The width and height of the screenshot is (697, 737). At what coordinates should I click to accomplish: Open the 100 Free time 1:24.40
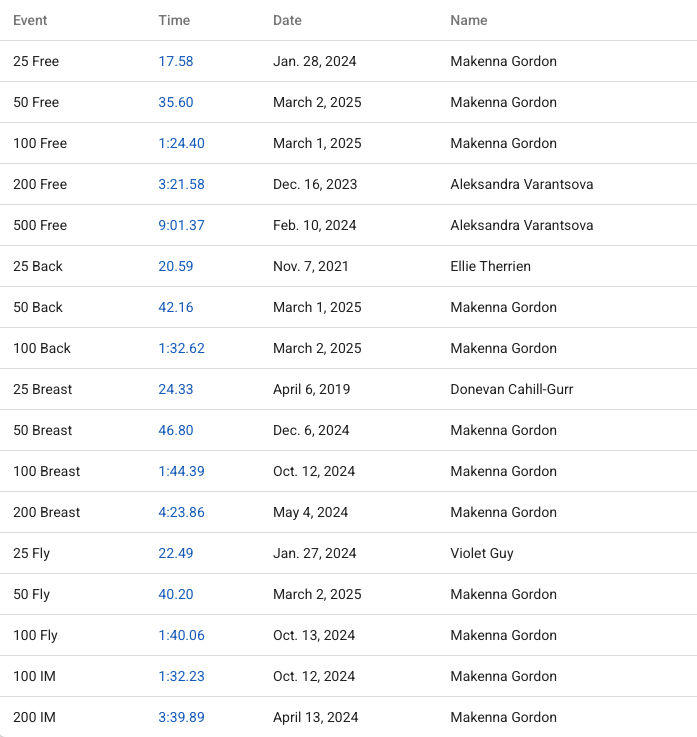point(181,143)
